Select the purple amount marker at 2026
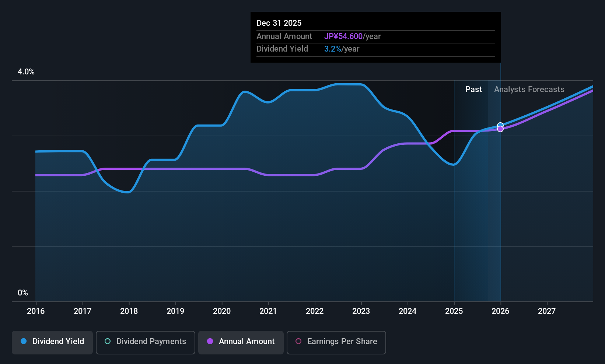The height and width of the screenshot is (364, 605). [500, 129]
